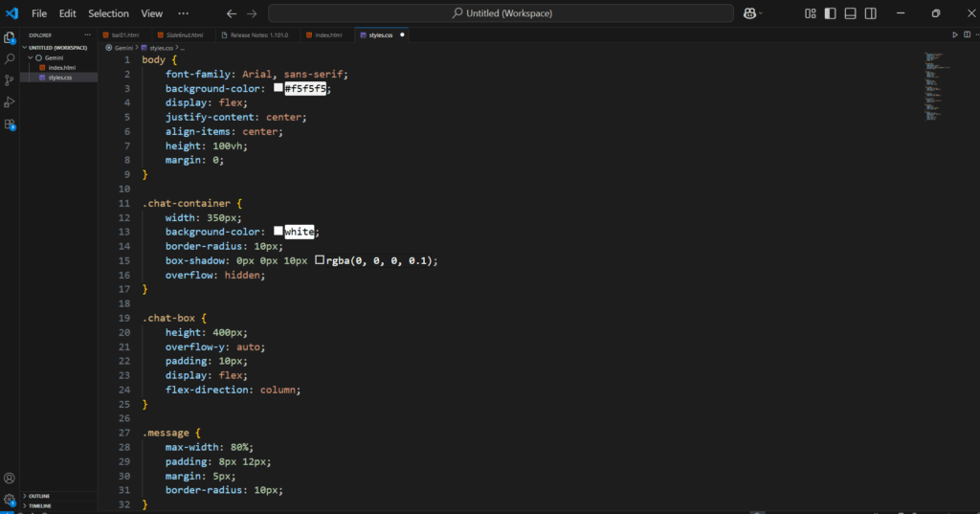980x514 pixels.
Task: Open the Copilot chat icon in title bar
Action: [749, 13]
